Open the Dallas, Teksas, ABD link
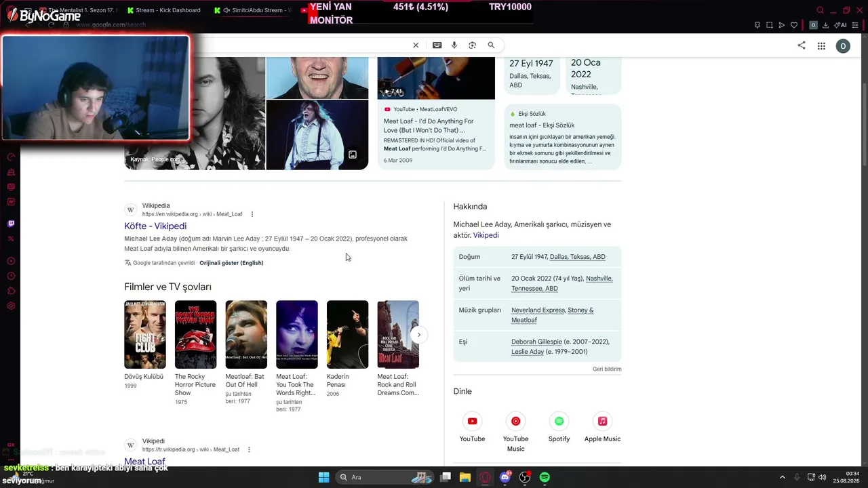868x488 pixels. pos(578,257)
